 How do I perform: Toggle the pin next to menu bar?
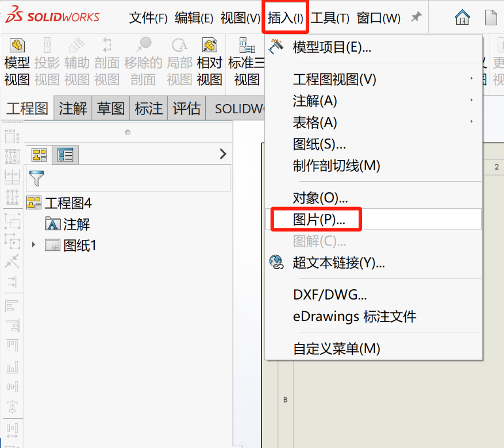(415, 17)
